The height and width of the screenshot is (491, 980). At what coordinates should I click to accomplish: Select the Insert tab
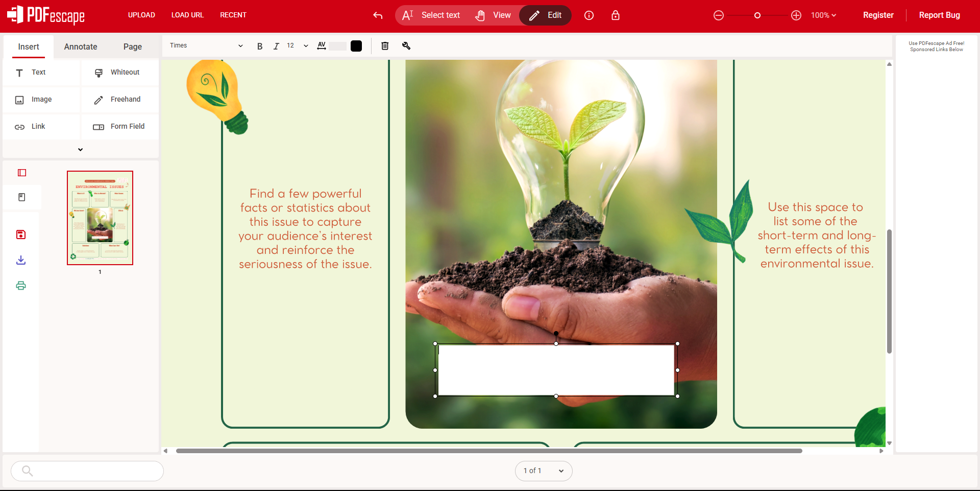click(x=29, y=47)
